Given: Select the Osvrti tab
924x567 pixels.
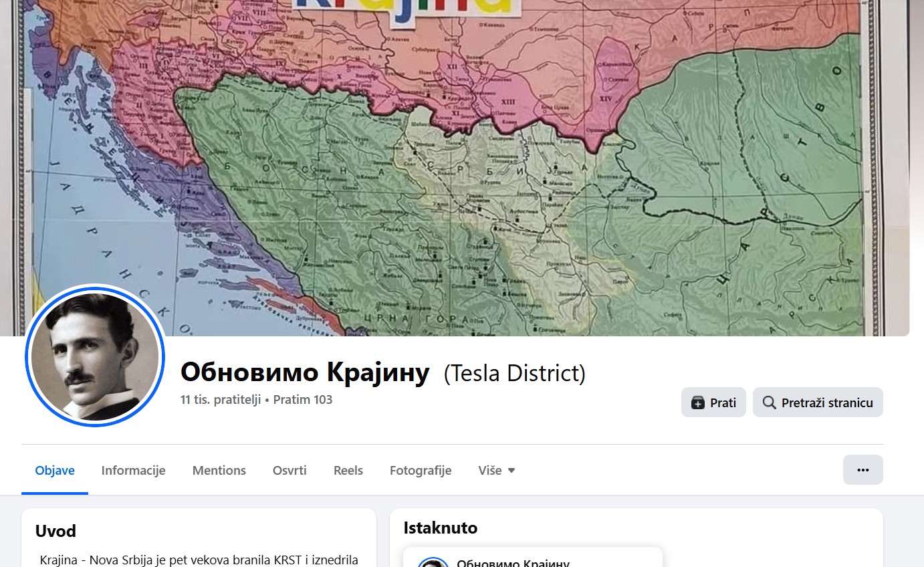Looking at the screenshot, I should coord(290,471).
